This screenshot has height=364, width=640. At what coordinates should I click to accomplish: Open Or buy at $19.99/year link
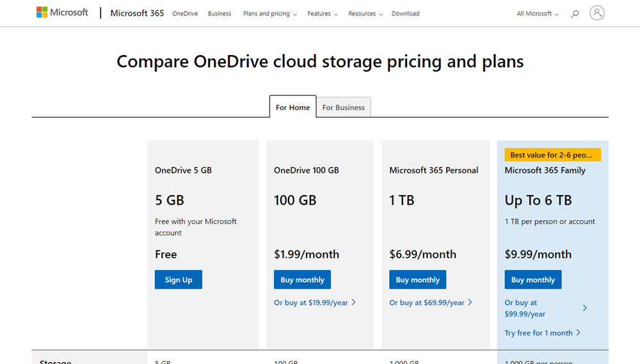click(x=315, y=303)
